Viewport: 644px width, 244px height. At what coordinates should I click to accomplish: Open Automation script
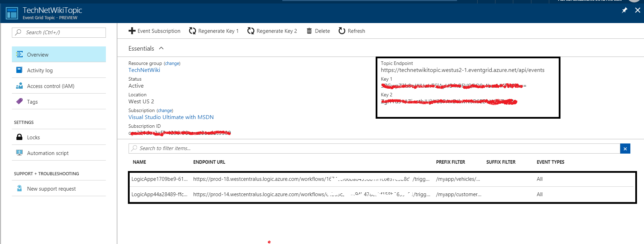pos(59,153)
